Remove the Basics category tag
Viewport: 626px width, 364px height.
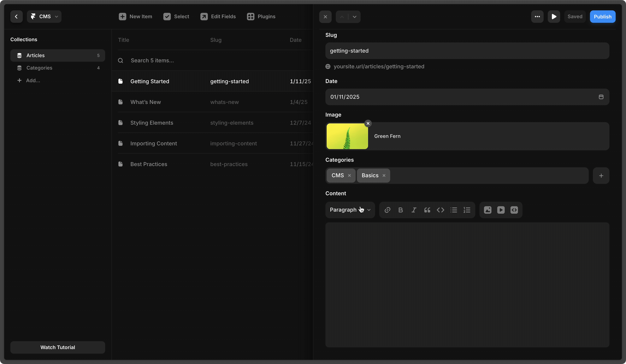(x=384, y=175)
